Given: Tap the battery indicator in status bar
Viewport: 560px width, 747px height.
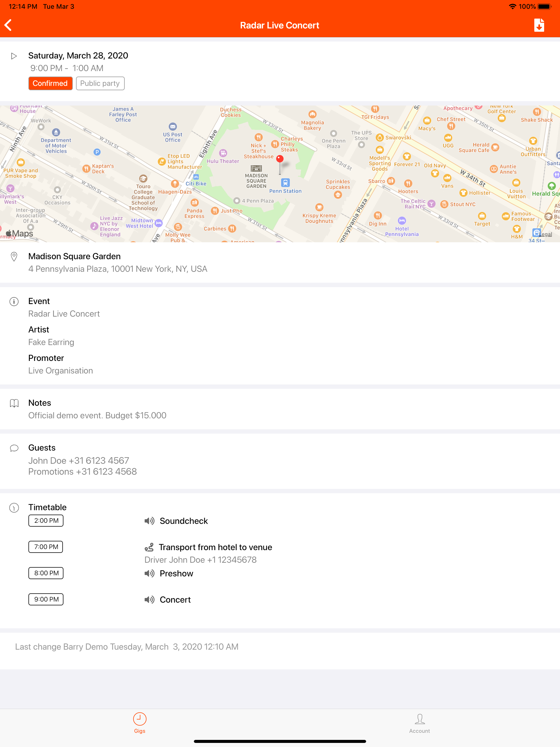Looking at the screenshot, I should pyautogui.click(x=544, y=6).
